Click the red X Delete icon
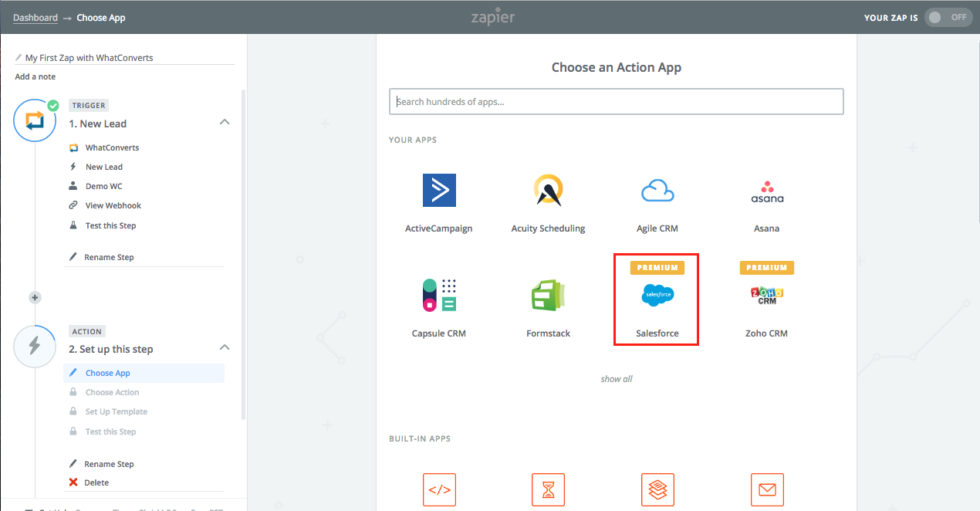Screen dimensions: 980x511 [x=73, y=482]
